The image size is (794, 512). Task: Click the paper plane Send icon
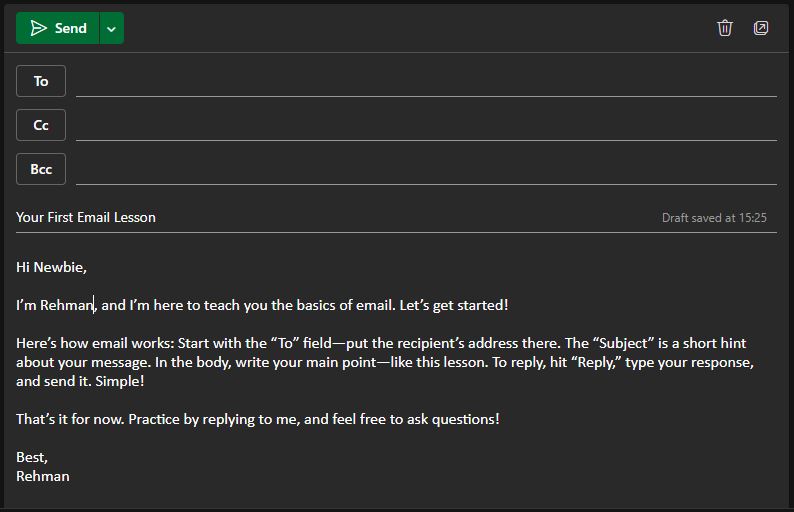(38, 28)
